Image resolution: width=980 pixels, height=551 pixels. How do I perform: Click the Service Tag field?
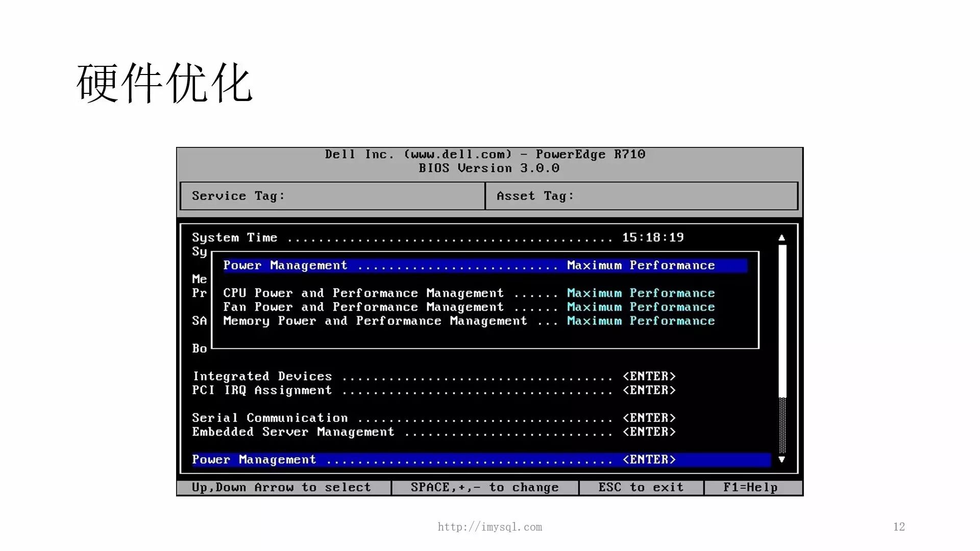click(332, 196)
